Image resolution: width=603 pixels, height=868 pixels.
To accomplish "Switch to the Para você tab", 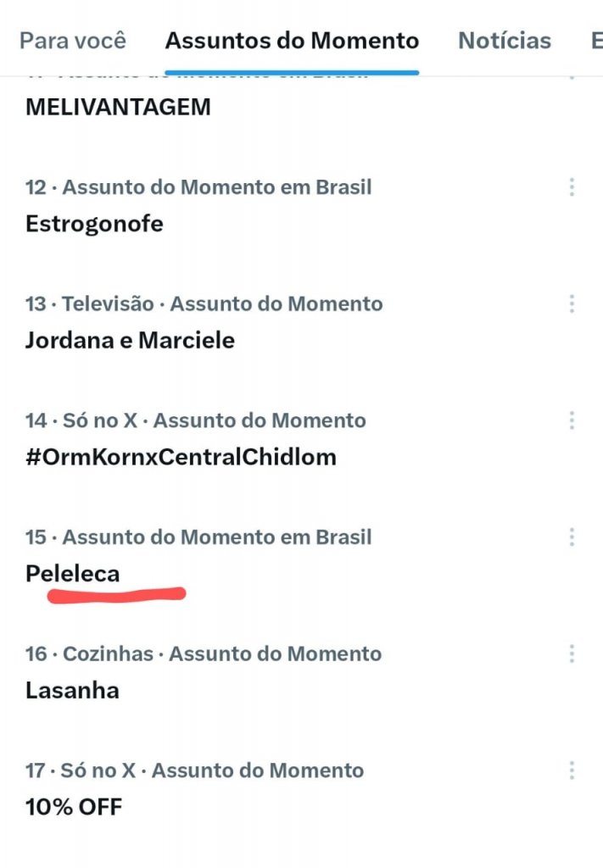I will [72, 40].
